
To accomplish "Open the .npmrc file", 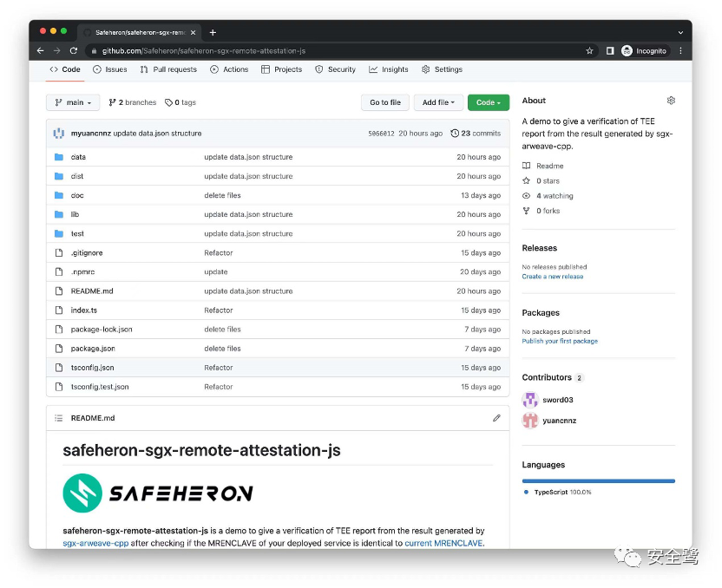I will 83,272.
